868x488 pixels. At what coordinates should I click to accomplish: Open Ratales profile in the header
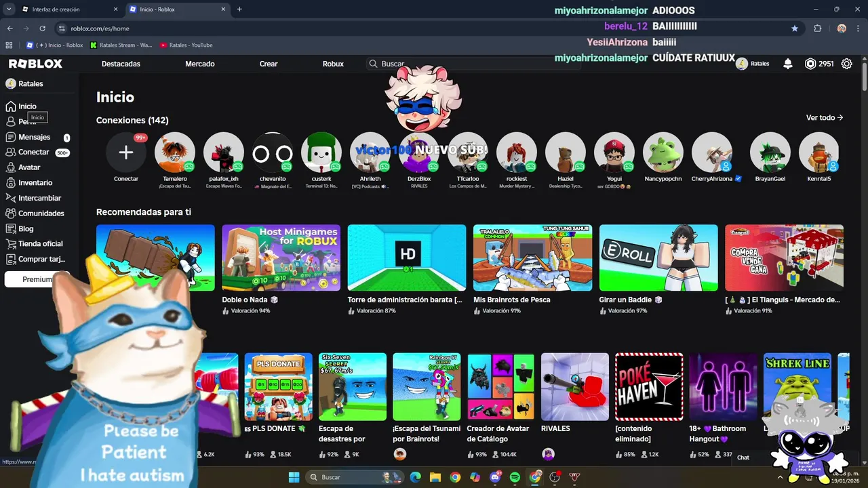pos(753,64)
